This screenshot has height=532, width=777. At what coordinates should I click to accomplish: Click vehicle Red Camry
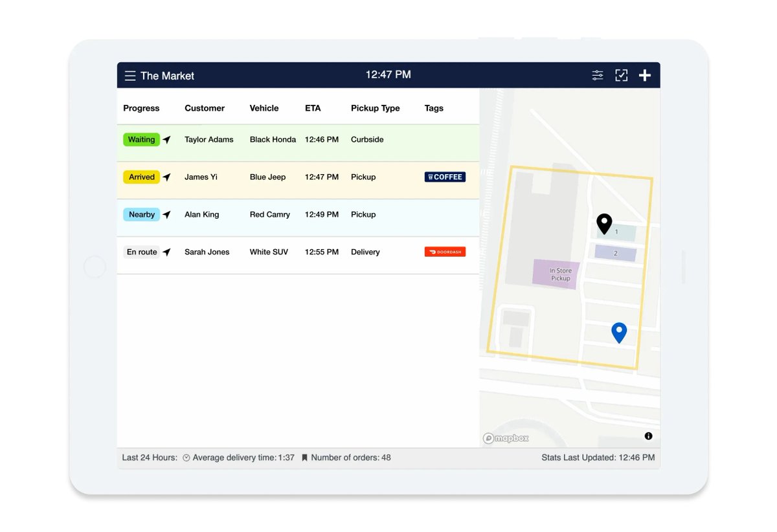(x=270, y=215)
